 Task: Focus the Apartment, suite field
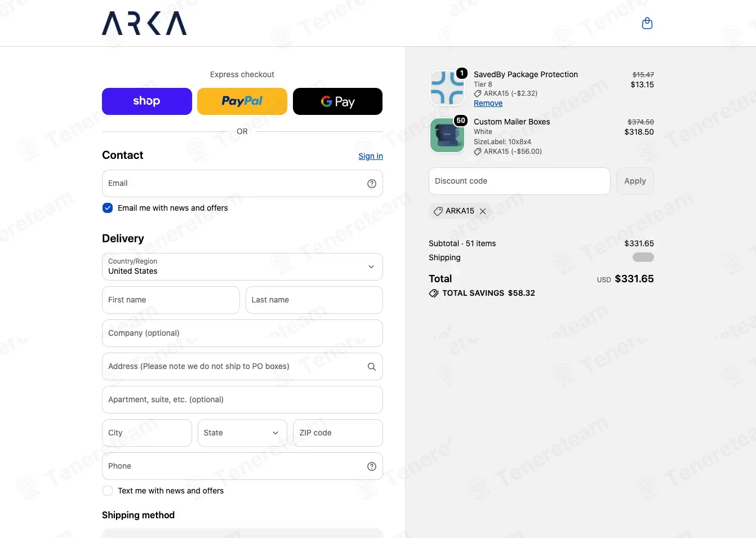242,399
